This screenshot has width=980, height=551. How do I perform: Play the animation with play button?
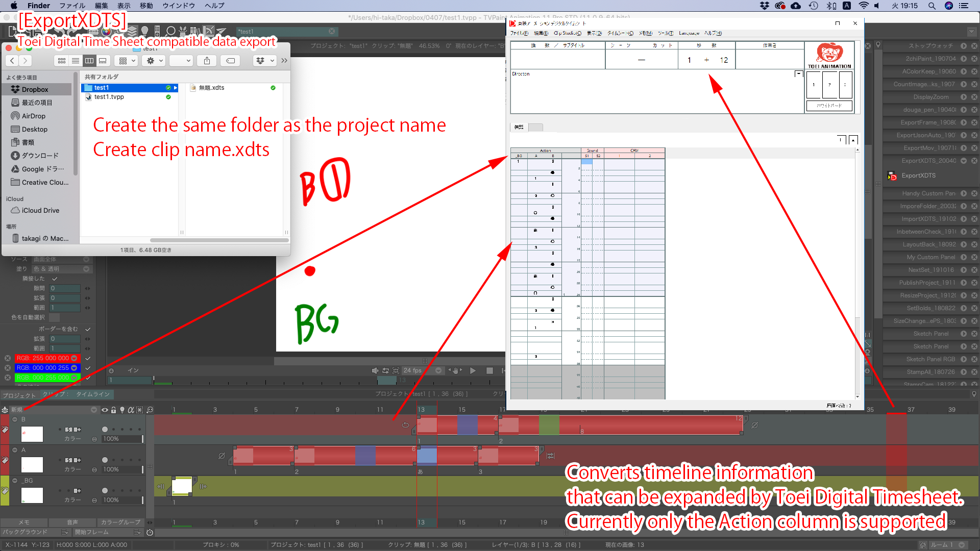click(x=473, y=371)
